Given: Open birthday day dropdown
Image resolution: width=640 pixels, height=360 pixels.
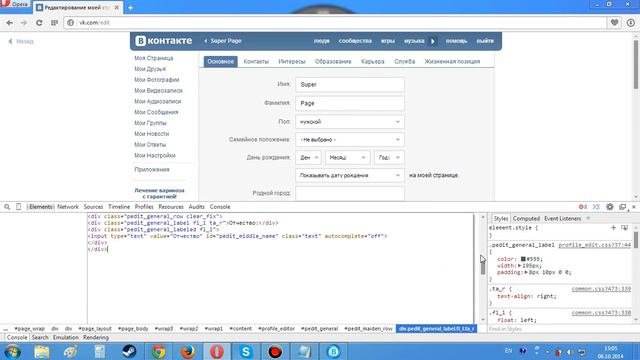Looking at the screenshot, I should coord(308,158).
